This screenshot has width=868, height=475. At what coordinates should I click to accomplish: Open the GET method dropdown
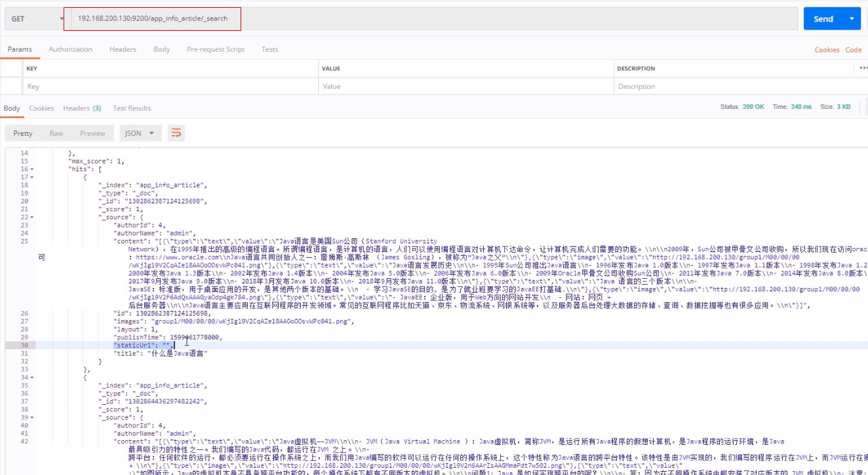click(x=34, y=19)
